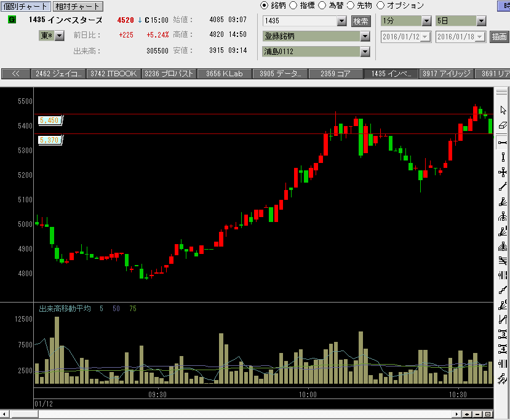Image resolution: width=510 pixels, height=420 pixels.
Task: Click the 75 moving average period label
Action: [x=133, y=309]
